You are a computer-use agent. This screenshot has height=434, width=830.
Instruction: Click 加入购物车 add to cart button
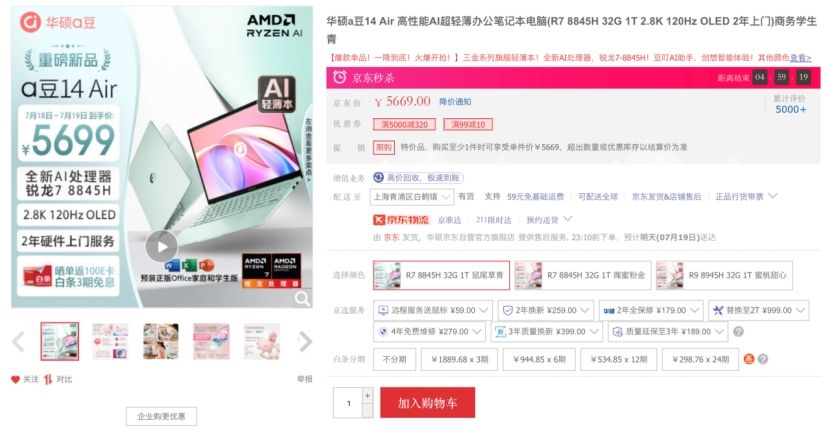428,403
